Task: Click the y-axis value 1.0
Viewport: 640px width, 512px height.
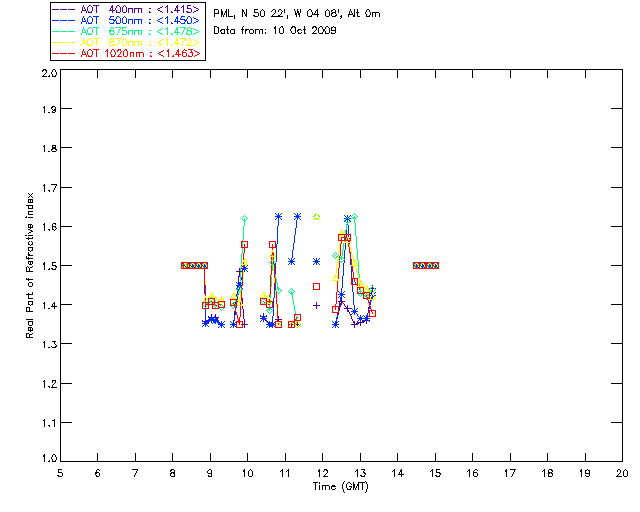Action: pyautogui.click(x=49, y=459)
